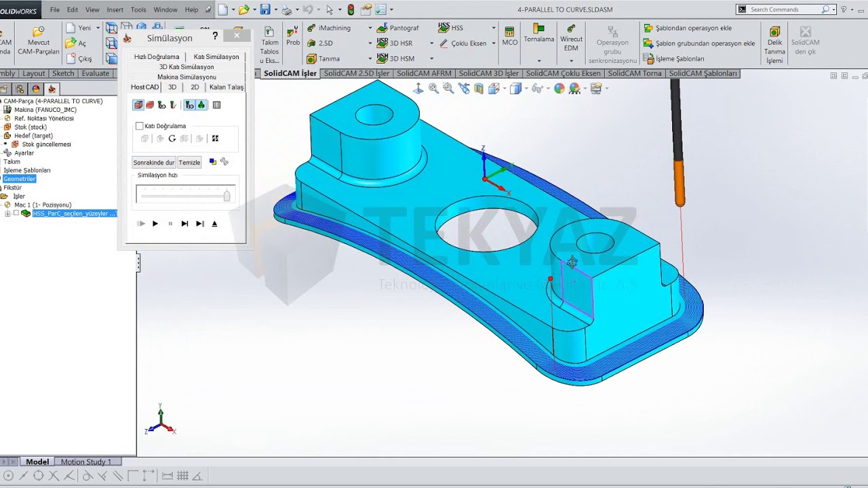Image resolution: width=868 pixels, height=488 pixels.
Task: Click the iMachining operation icon
Action: click(x=311, y=28)
